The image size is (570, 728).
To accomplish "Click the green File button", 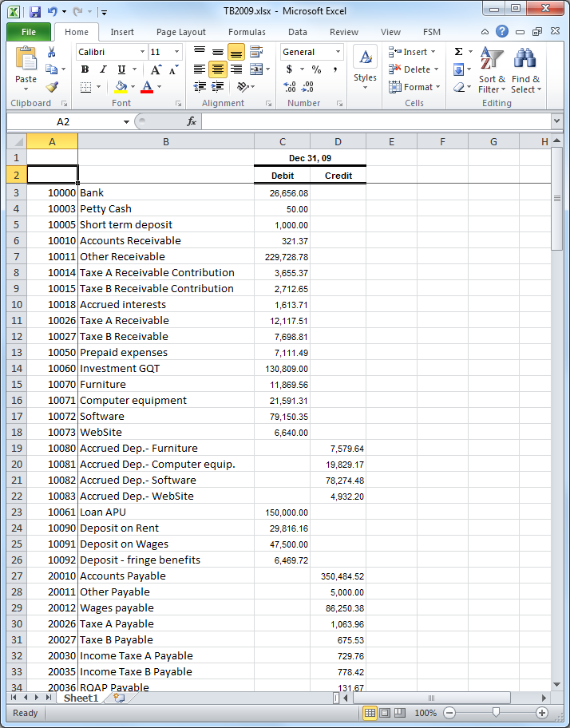I will coord(29,32).
